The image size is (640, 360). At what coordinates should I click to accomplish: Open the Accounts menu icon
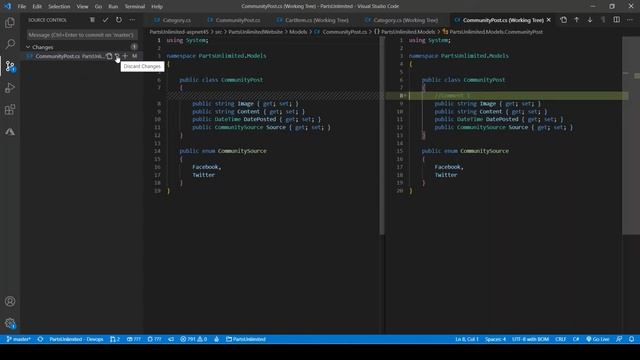coord(10,301)
